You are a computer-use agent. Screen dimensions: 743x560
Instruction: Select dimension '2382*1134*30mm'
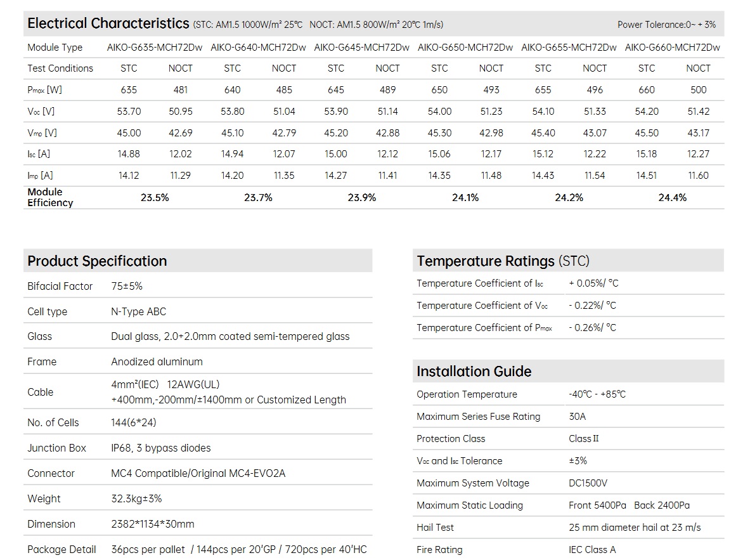(153, 524)
